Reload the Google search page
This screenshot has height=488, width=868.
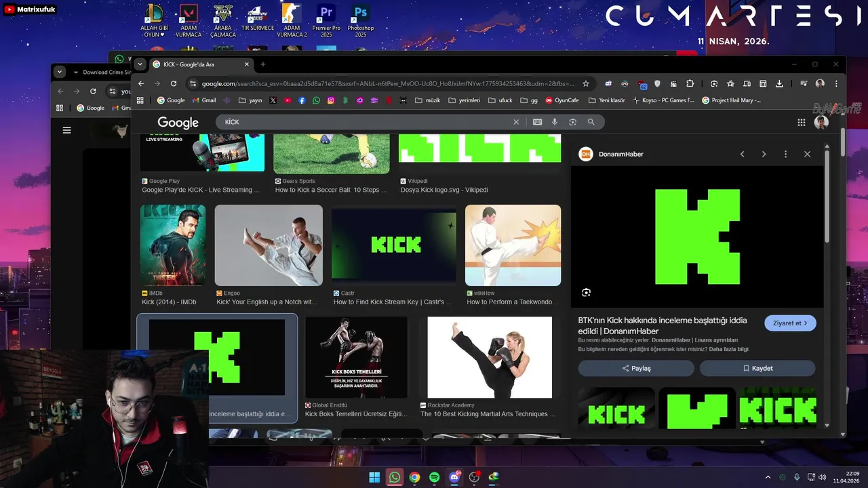[x=174, y=83]
